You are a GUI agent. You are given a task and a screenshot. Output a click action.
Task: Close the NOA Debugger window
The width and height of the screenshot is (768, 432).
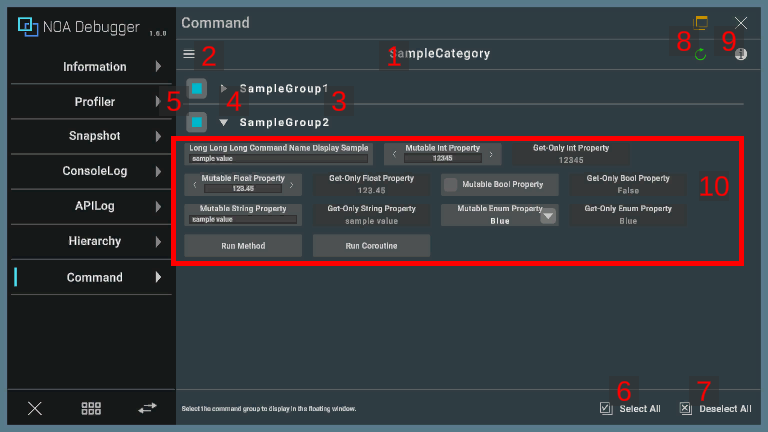741,23
